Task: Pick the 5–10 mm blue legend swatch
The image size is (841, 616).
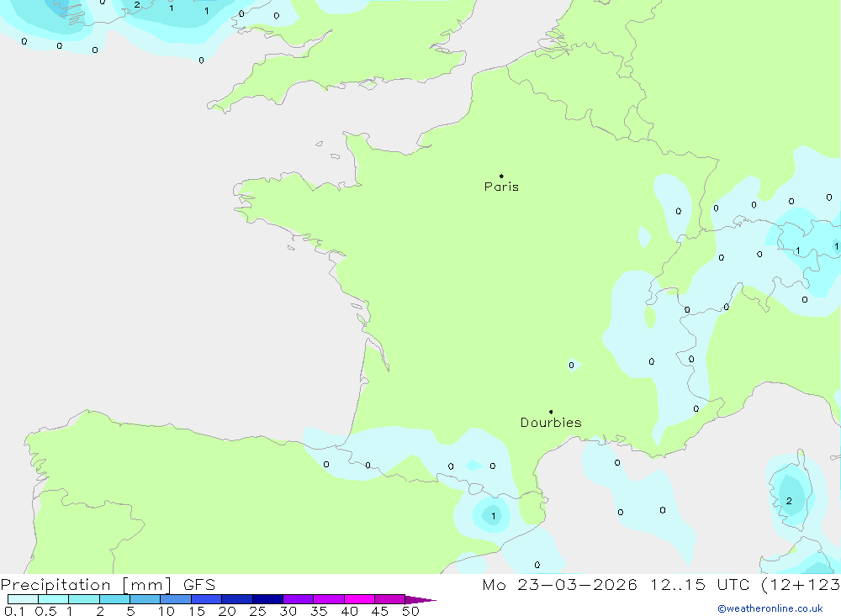Action: tap(145, 599)
